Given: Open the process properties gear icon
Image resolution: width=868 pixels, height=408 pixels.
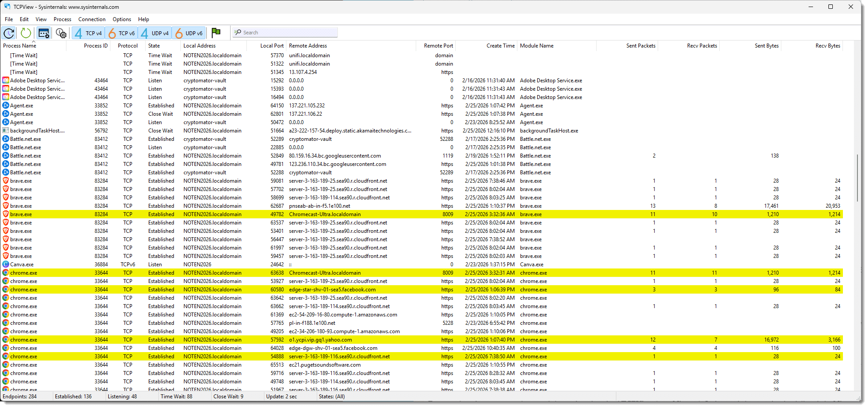Looking at the screenshot, I should [61, 33].
